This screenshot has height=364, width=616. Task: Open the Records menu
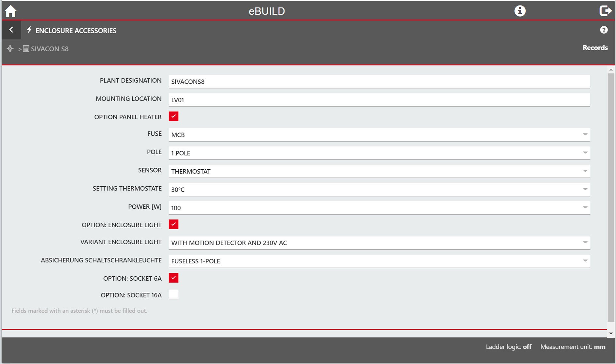click(x=595, y=48)
